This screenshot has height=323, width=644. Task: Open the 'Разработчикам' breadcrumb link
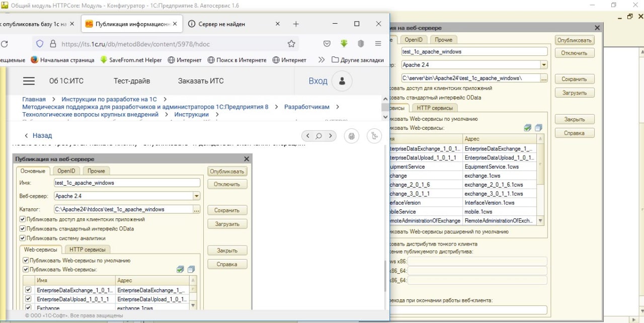[x=307, y=107]
